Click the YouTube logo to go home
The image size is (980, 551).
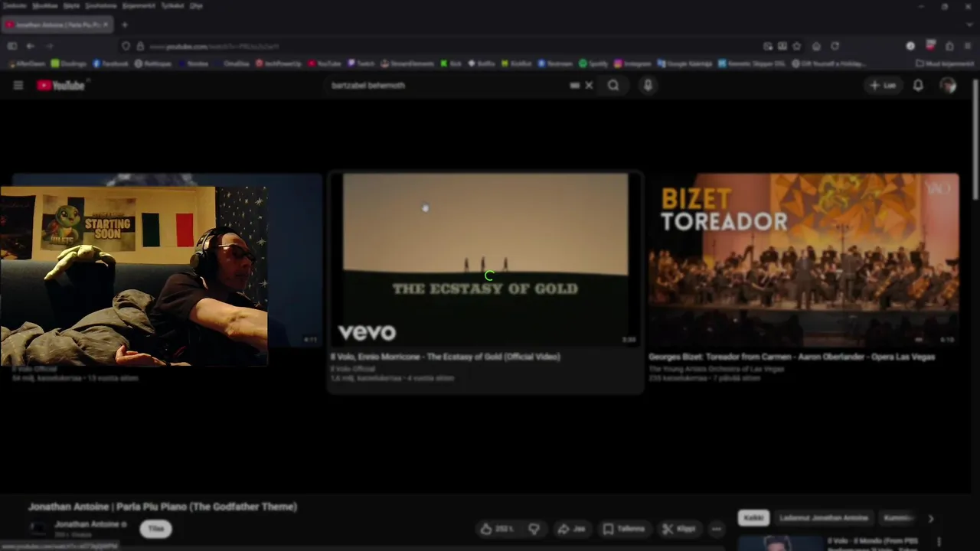61,86
